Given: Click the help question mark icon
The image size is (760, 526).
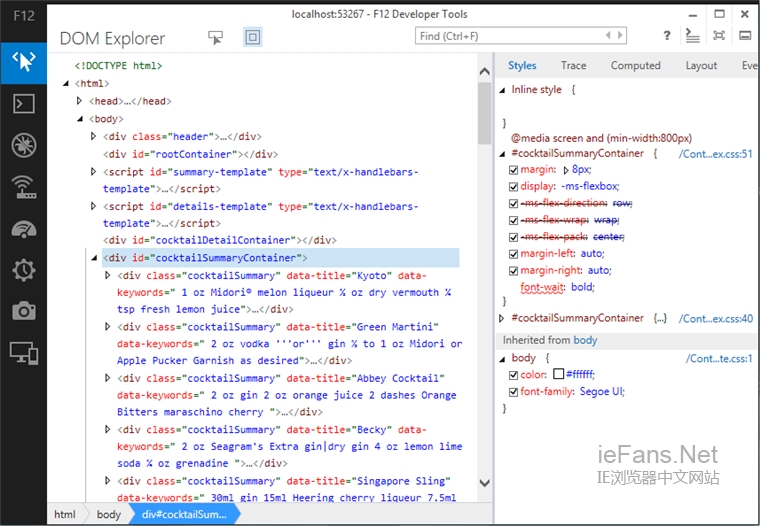Looking at the screenshot, I should pos(667,35).
